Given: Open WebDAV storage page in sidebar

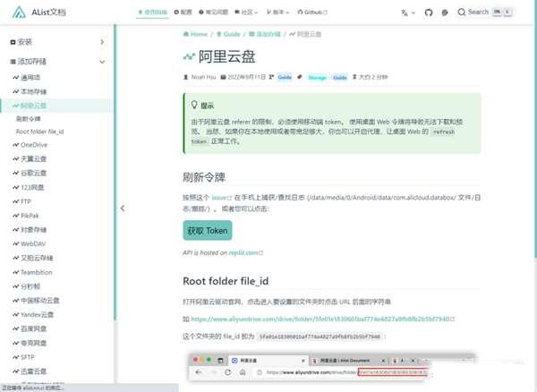Looking at the screenshot, I should click(x=32, y=243).
